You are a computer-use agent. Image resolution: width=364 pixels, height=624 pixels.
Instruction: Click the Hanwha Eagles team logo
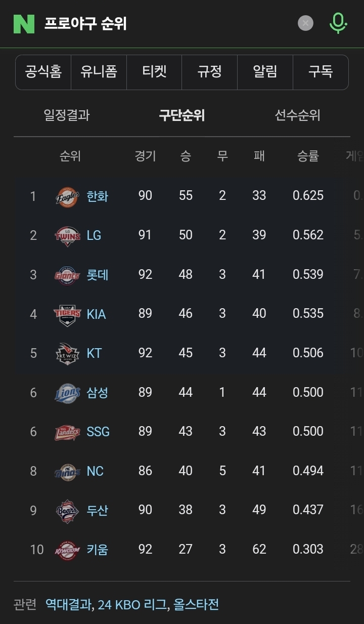pos(67,196)
